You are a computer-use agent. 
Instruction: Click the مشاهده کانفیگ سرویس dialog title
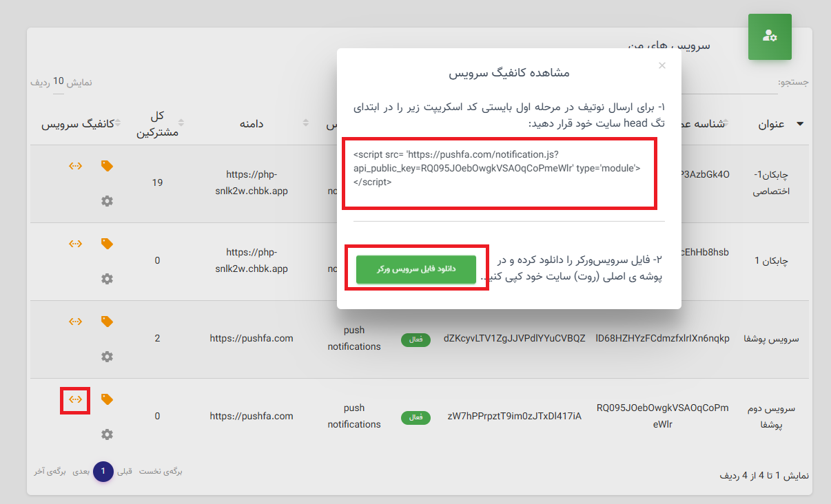509,72
